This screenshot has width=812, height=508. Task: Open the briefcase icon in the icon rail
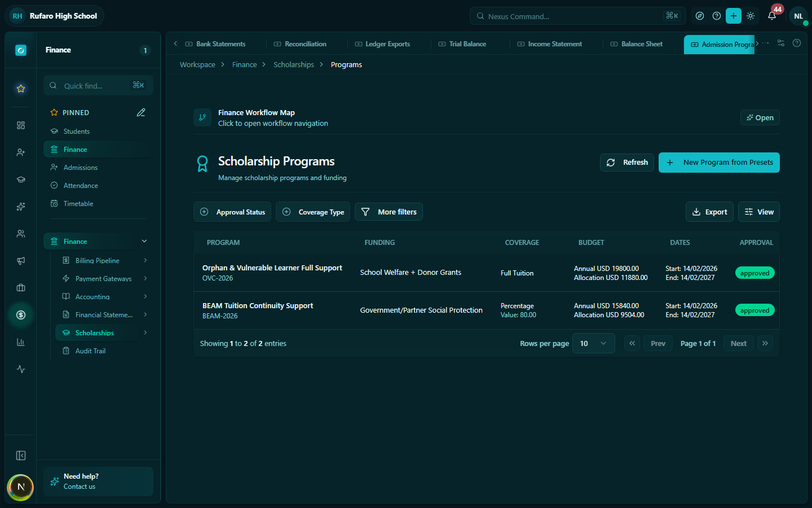click(x=21, y=288)
